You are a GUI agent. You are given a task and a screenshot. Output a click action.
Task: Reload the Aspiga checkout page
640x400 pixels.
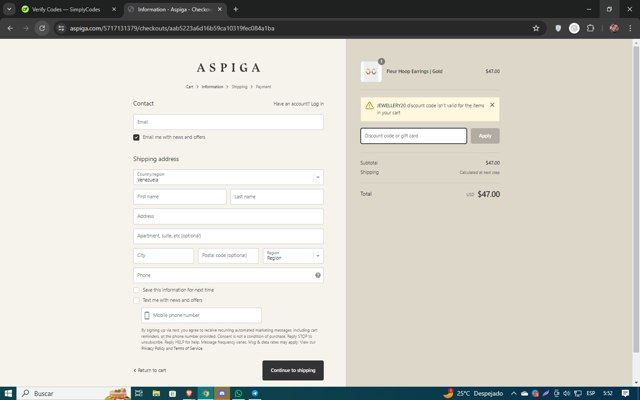pos(42,28)
